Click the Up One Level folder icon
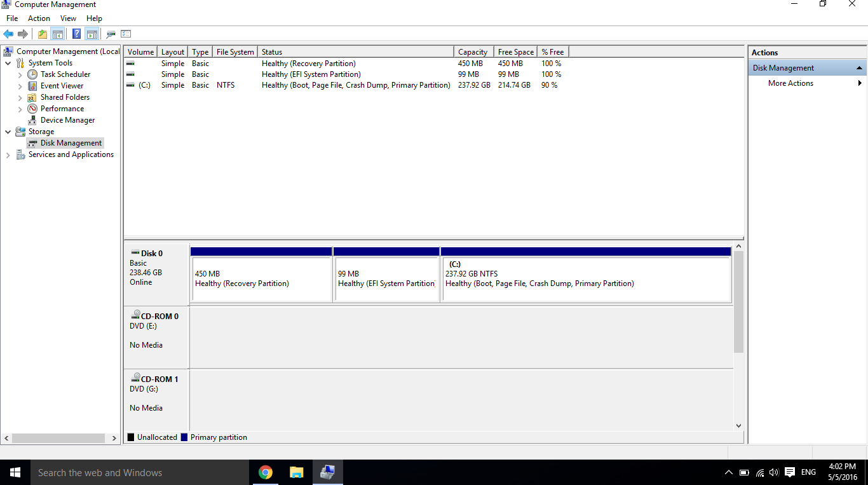Image resolution: width=868 pixels, height=485 pixels. [x=43, y=34]
